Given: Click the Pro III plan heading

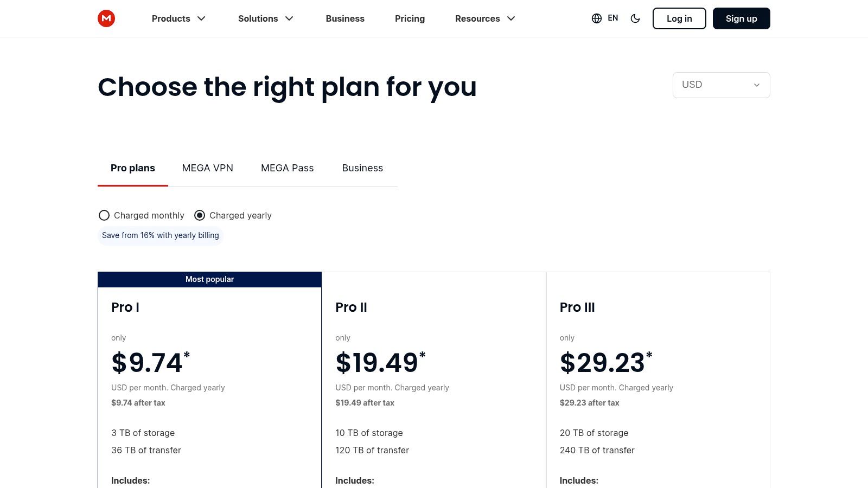Looking at the screenshot, I should (577, 307).
